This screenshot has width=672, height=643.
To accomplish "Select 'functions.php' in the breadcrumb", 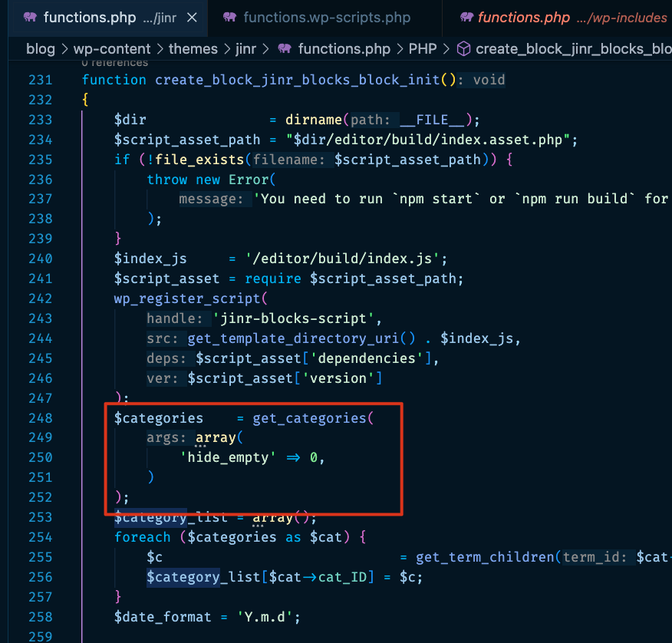I will tap(344, 49).
